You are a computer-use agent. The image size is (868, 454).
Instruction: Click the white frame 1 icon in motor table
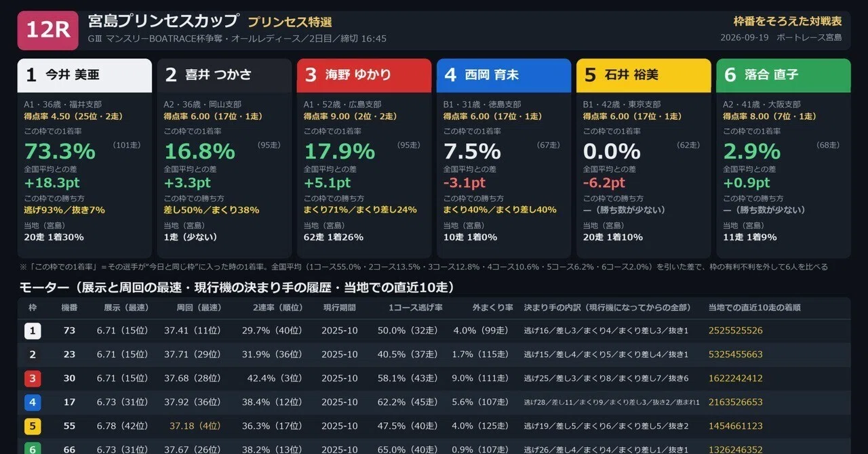pyautogui.click(x=33, y=331)
